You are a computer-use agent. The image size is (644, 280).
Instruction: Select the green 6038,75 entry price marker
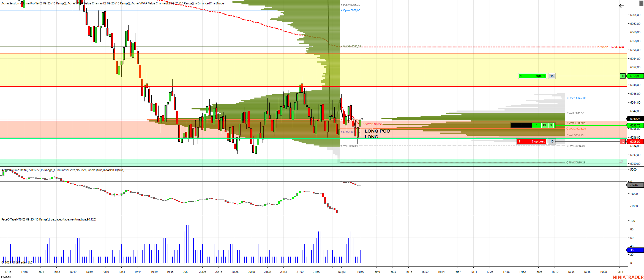coord(635,125)
